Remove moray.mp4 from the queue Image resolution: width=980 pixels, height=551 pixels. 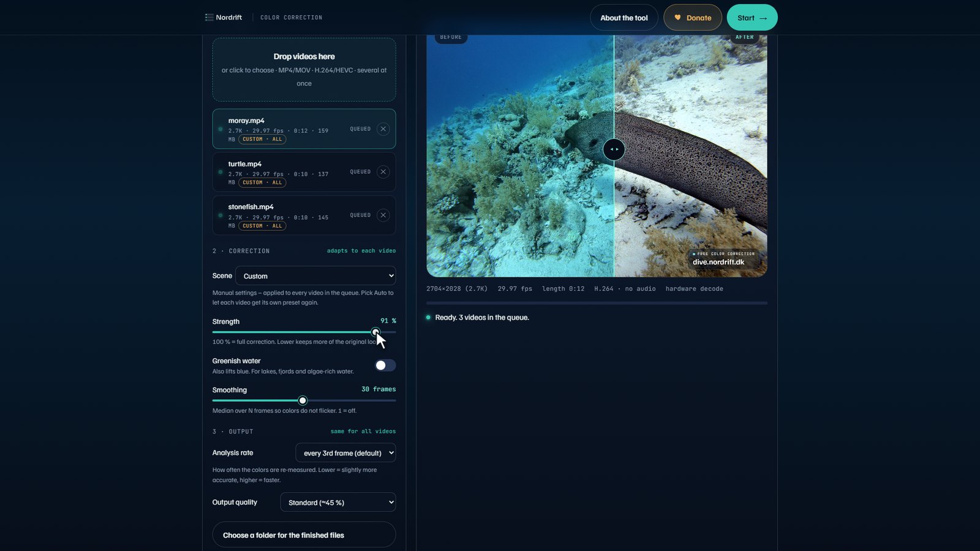pyautogui.click(x=383, y=129)
